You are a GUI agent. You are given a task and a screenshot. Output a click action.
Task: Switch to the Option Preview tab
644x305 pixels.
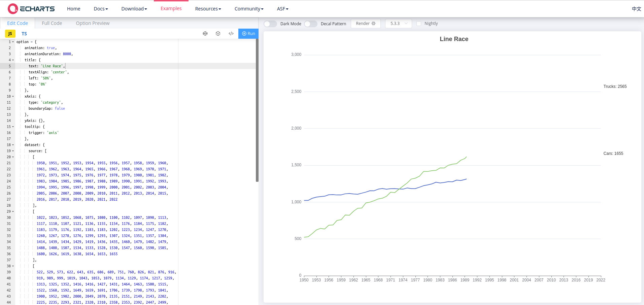(x=93, y=23)
